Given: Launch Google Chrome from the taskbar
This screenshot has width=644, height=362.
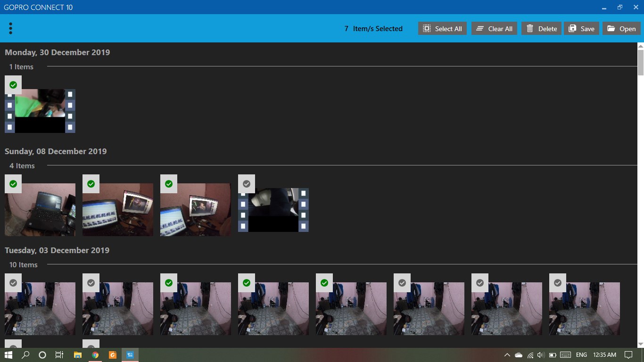Looking at the screenshot, I should pyautogui.click(x=95, y=355).
